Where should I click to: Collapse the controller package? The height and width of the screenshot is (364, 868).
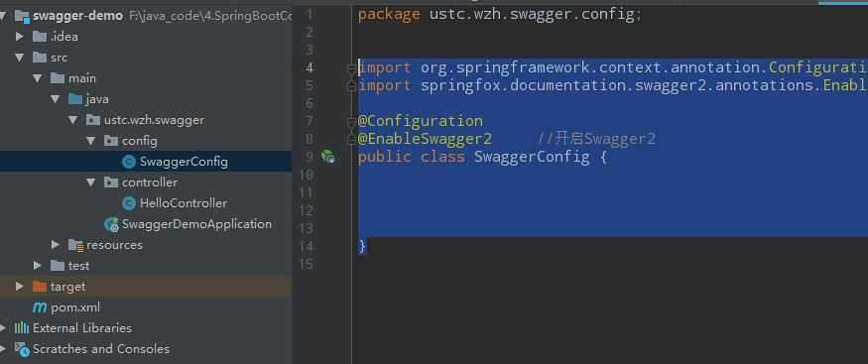pyautogui.click(x=91, y=182)
